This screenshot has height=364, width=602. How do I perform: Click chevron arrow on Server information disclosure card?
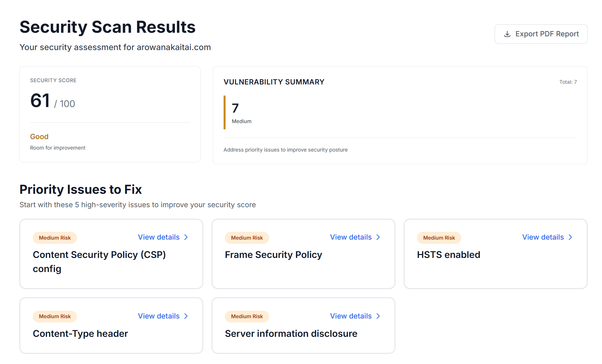(x=378, y=316)
